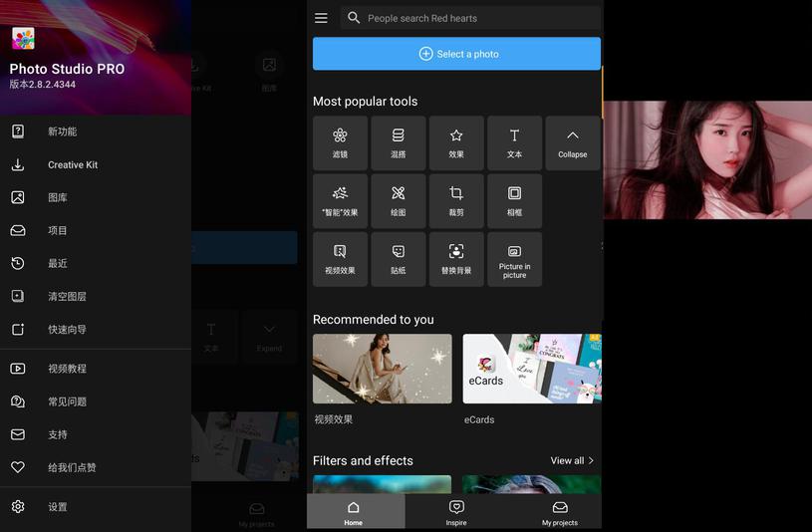Open the Picture in picture tool

514,259
